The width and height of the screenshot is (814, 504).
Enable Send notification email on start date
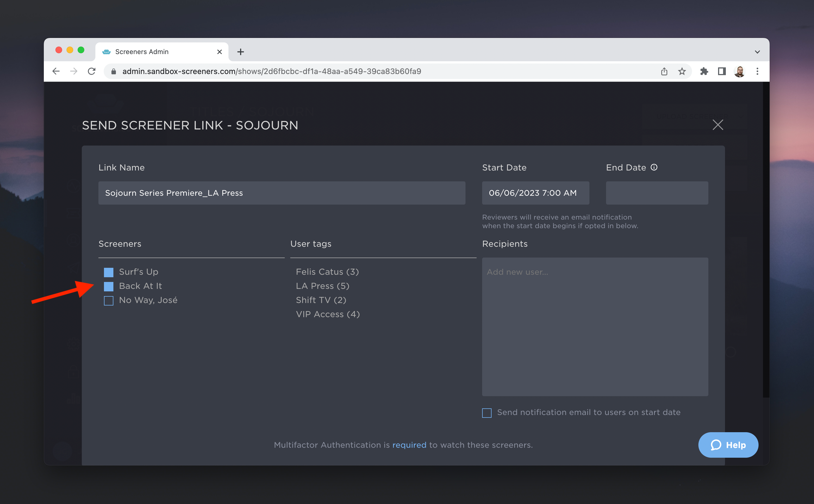coord(487,413)
